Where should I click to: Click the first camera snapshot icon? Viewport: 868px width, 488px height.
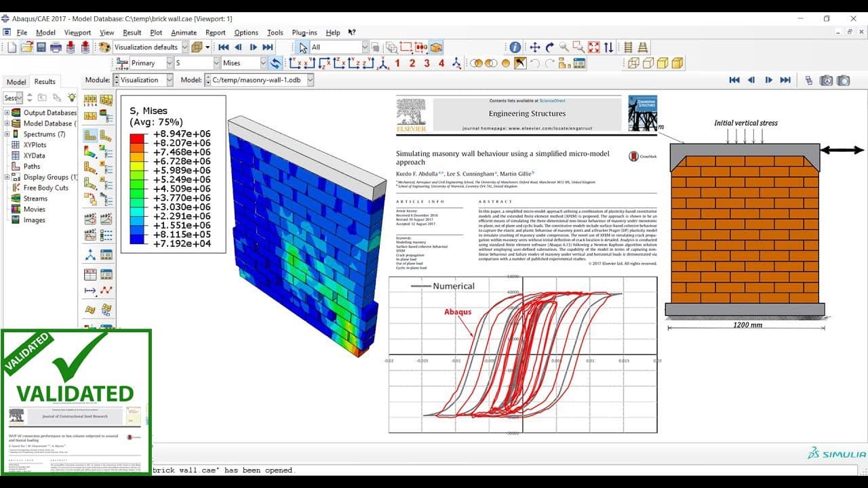tap(827, 80)
